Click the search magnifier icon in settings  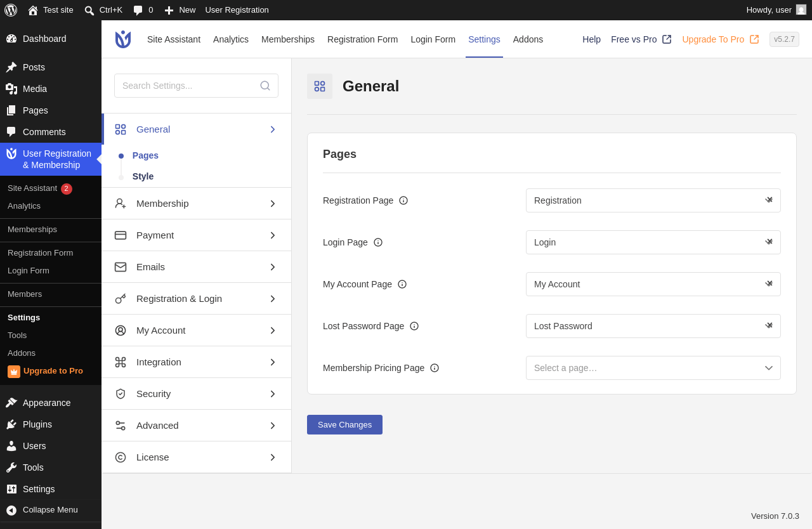(265, 86)
